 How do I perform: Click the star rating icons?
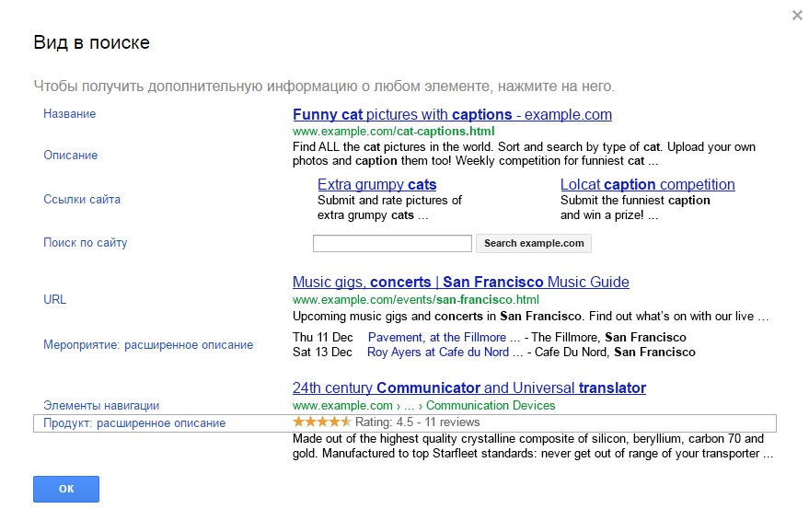point(321,422)
